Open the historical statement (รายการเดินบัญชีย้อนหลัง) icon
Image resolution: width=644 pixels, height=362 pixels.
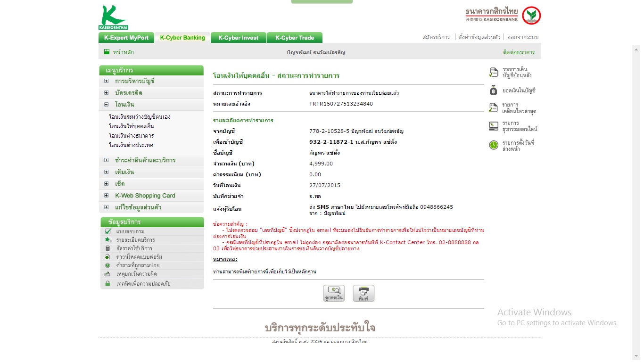tap(494, 72)
